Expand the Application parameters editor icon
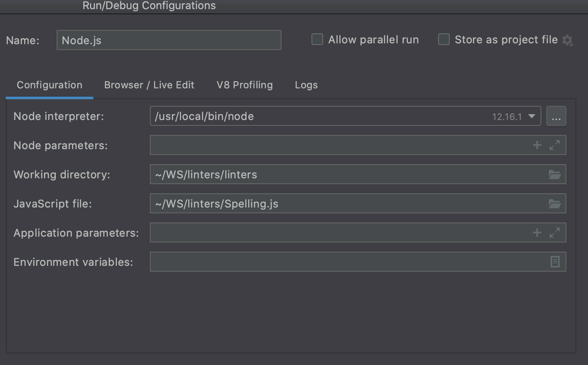Screen dimensions: 588x365 pos(554,232)
